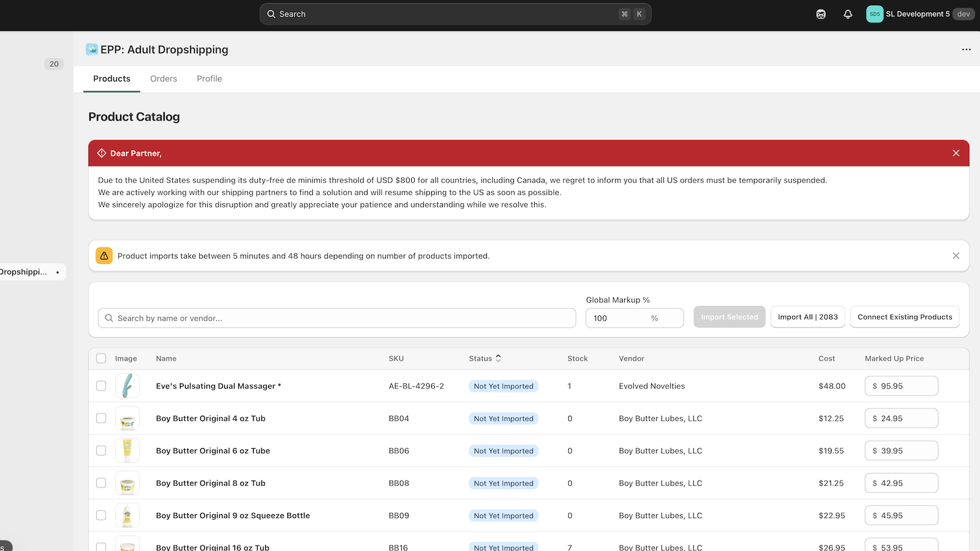Focus the search by name or vendor field
This screenshot has height=551, width=980.
(337, 318)
